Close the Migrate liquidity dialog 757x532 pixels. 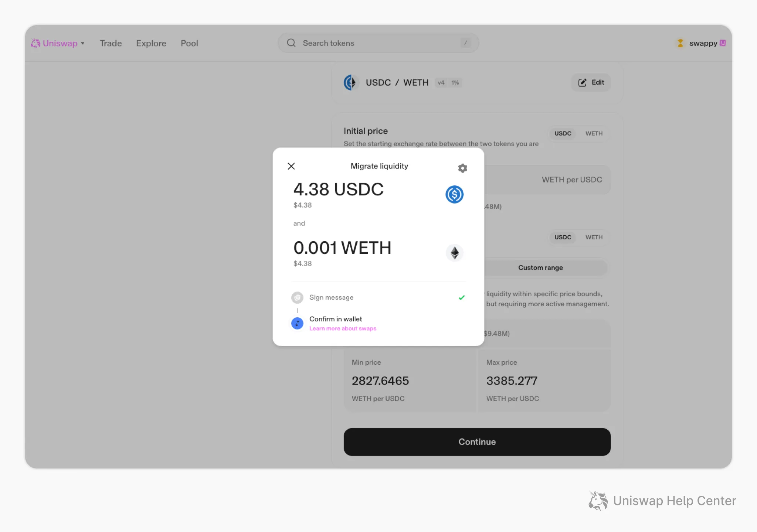(291, 166)
